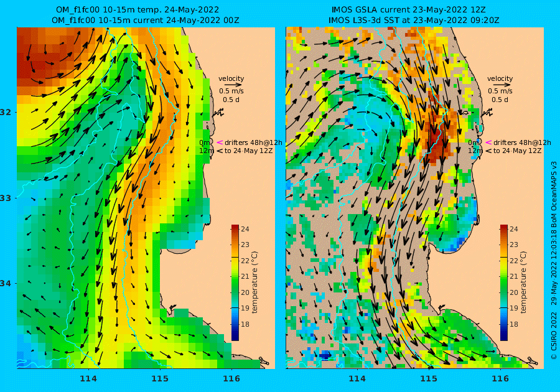Click the 'OM_f1fc00 10-15m current 24-May-2022 00Z' title line

(146, 21)
